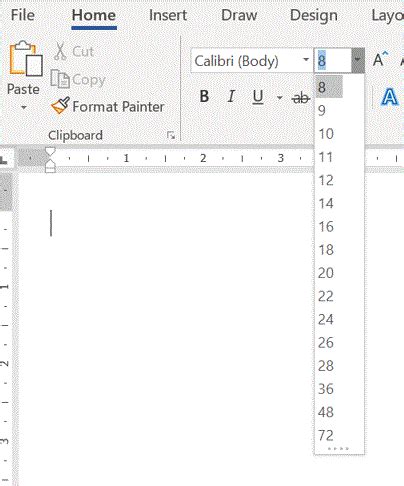Image resolution: width=404 pixels, height=486 pixels.
Task: Click in the document body at cursor
Action: (51, 223)
